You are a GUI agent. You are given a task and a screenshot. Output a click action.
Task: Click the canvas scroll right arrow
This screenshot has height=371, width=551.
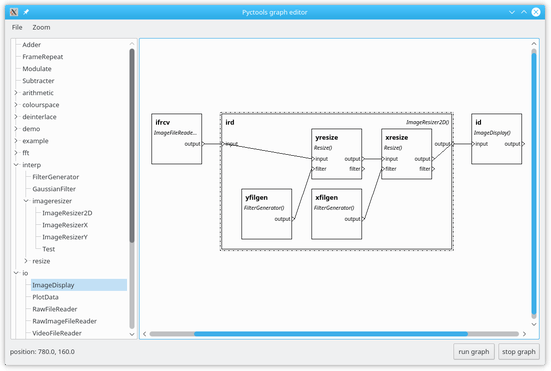pos(524,334)
